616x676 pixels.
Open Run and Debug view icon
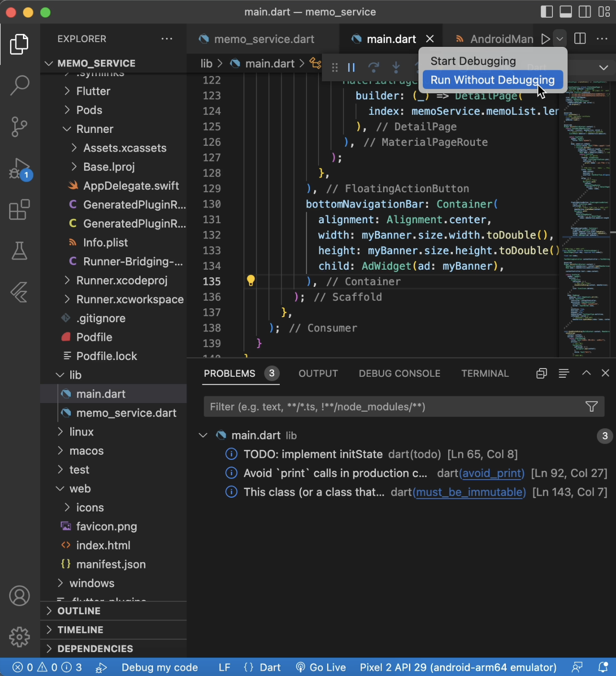[x=20, y=169]
